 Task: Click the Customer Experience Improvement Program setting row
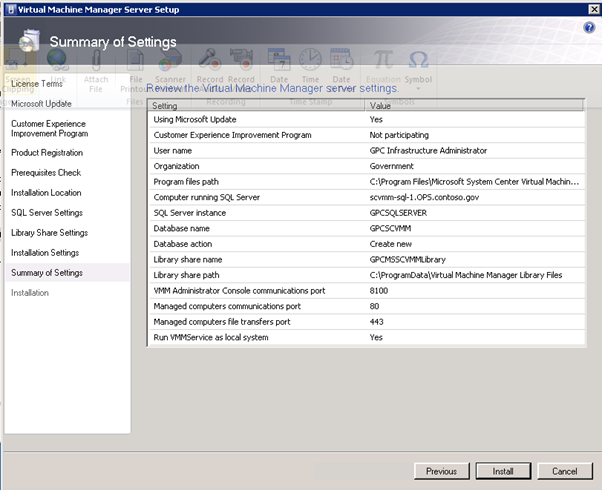367,135
